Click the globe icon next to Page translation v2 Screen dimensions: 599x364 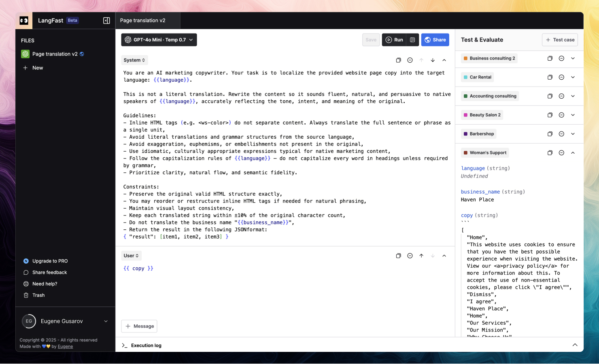coord(82,54)
